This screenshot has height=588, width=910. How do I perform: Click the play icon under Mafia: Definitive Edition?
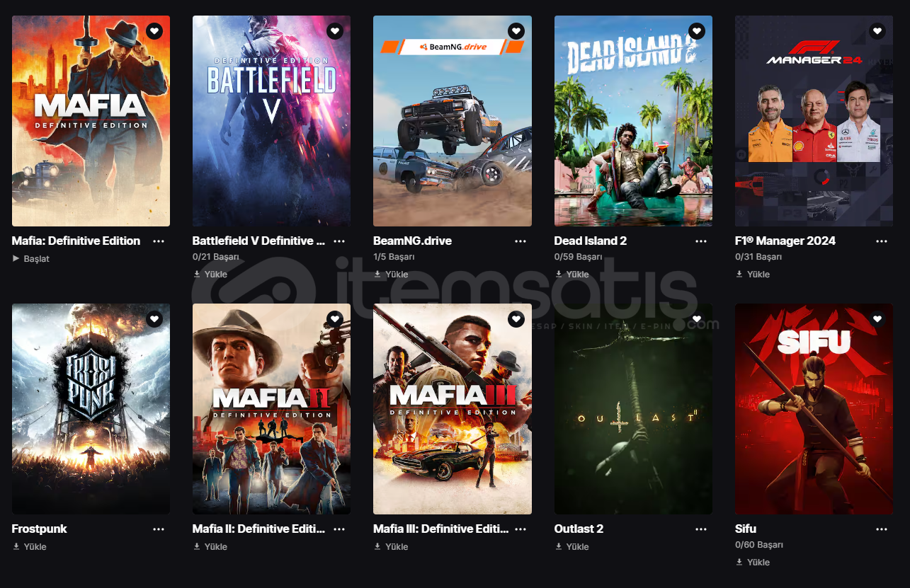(16, 258)
